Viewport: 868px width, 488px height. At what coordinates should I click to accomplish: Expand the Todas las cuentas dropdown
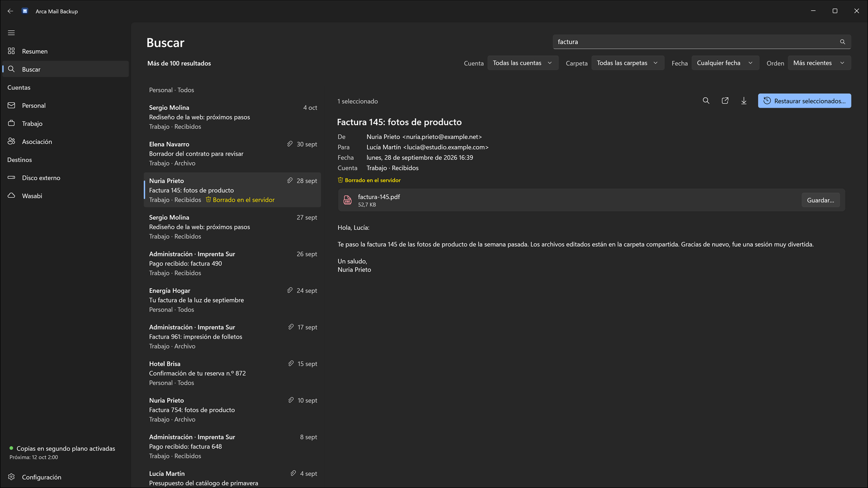click(523, 63)
